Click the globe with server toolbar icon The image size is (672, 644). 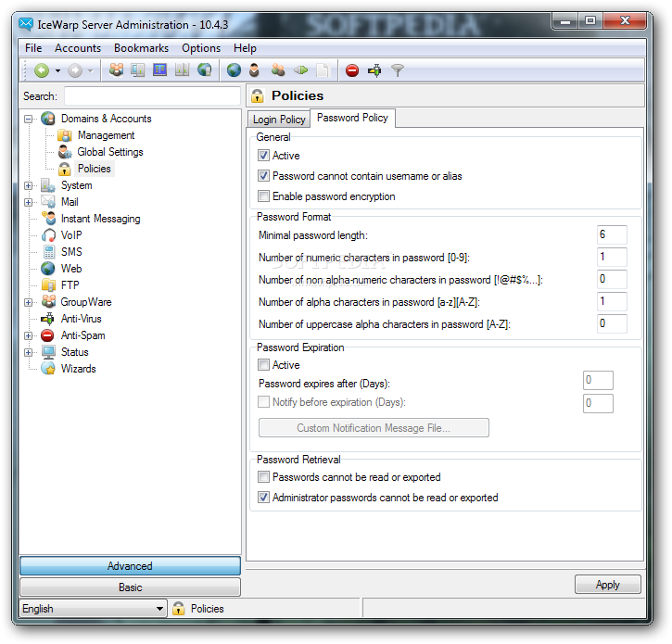pos(205,69)
